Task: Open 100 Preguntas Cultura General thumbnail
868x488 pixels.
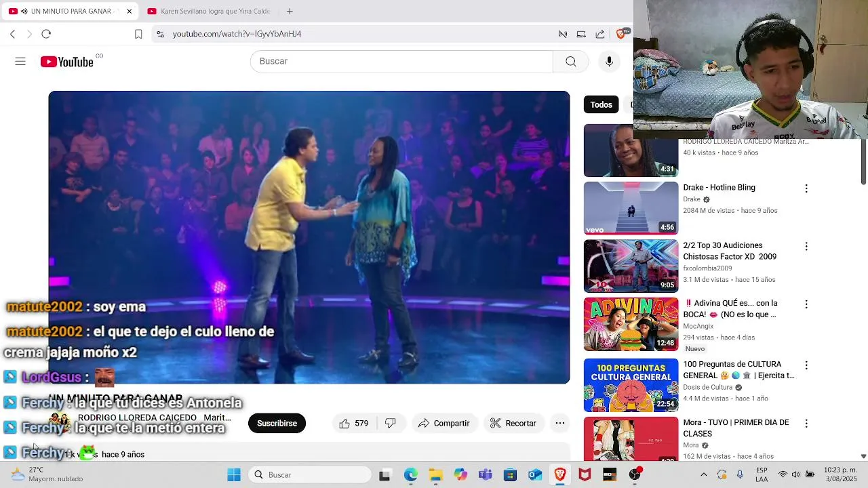Action: pos(631,386)
